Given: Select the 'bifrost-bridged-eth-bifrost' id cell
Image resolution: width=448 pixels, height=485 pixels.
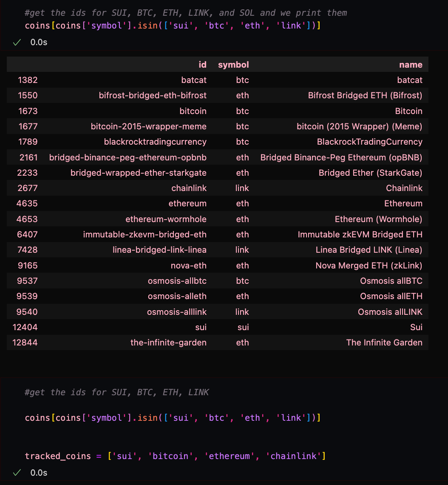Looking at the screenshot, I should 153,95.
